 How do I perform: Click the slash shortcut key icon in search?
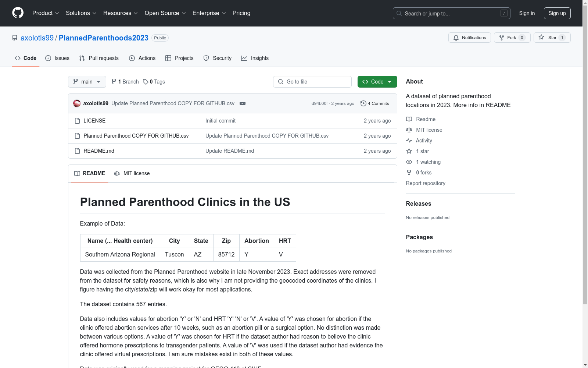[x=504, y=13]
